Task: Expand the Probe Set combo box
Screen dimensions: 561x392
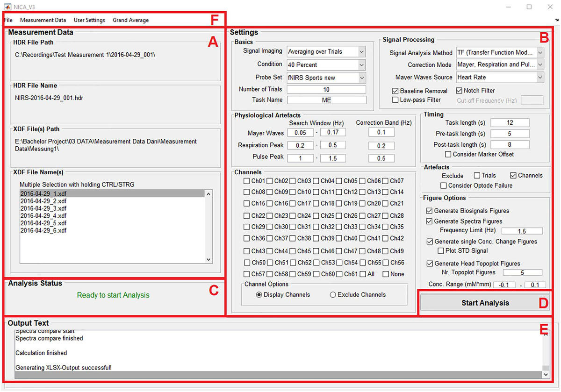Action: [361, 78]
